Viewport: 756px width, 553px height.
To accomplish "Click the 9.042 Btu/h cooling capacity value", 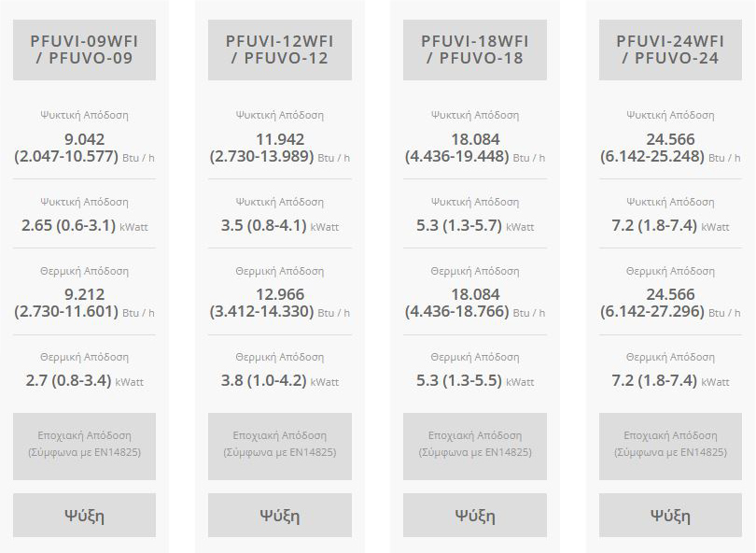I will 84,148.
